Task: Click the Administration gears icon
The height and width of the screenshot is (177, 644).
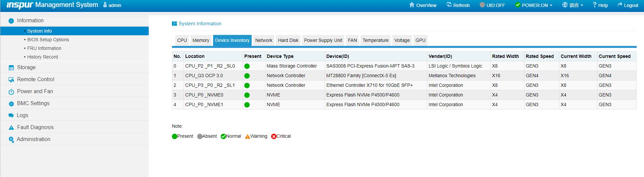Action: [11, 139]
